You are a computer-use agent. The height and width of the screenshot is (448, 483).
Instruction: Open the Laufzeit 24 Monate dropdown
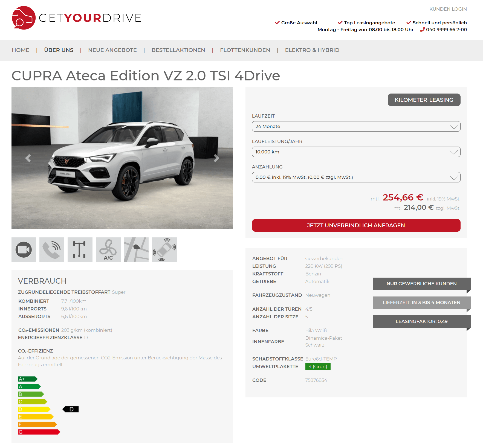[x=356, y=126]
